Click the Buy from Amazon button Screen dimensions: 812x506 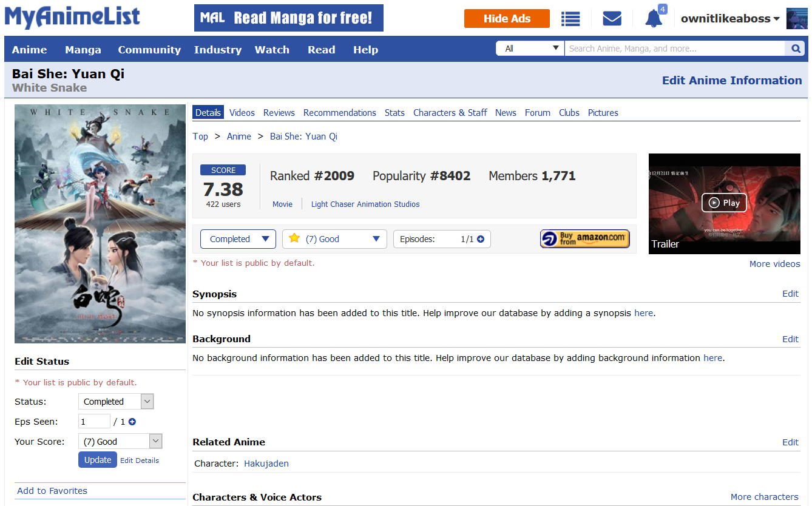point(585,239)
